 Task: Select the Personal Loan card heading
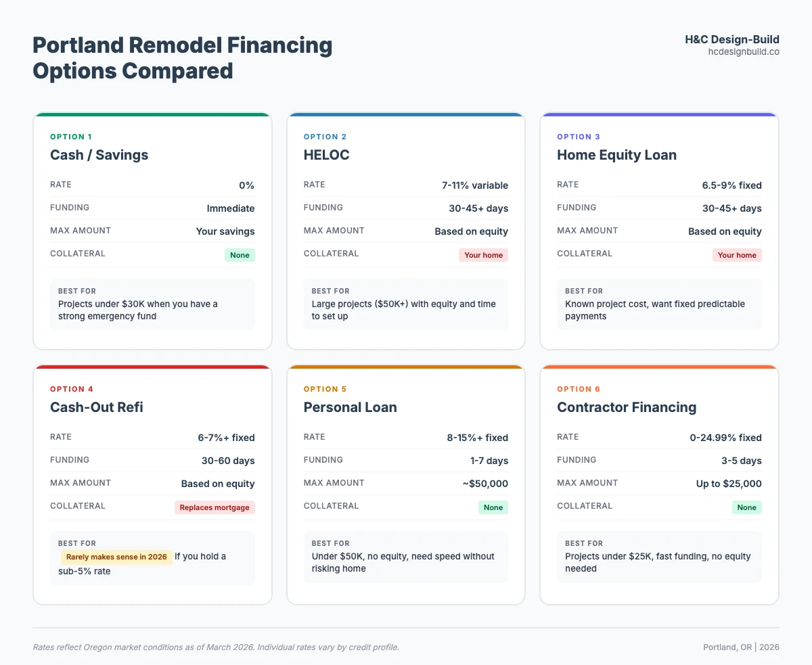[350, 407]
